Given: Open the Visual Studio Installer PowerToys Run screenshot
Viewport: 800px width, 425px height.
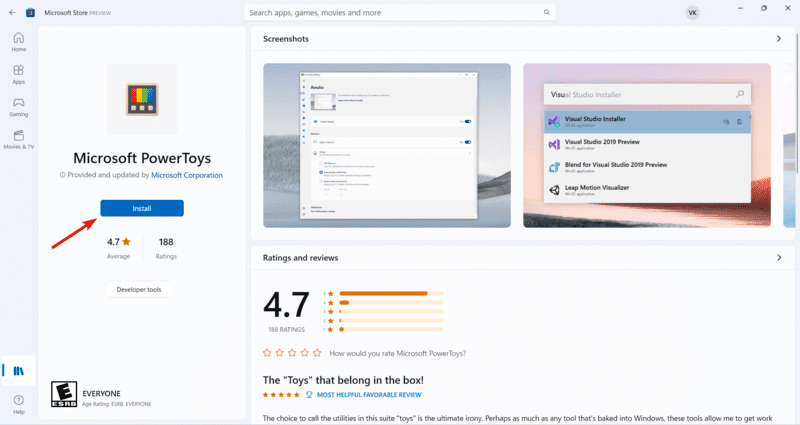Looking at the screenshot, I should pyautogui.click(x=647, y=145).
